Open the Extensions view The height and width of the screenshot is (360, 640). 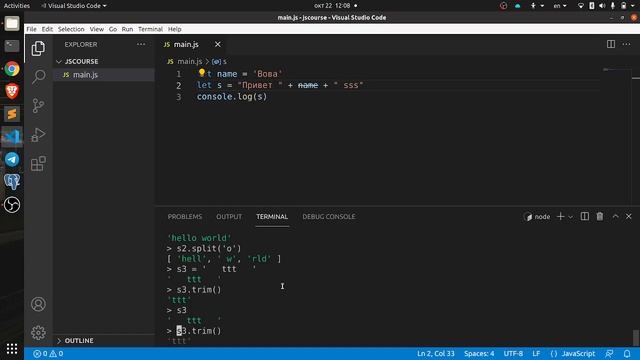click(x=38, y=163)
